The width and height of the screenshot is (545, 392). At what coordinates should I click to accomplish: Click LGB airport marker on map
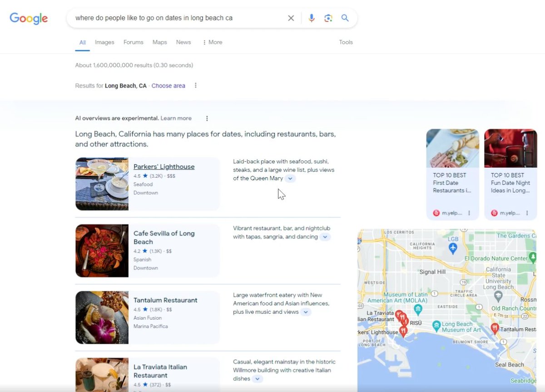click(x=453, y=248)
